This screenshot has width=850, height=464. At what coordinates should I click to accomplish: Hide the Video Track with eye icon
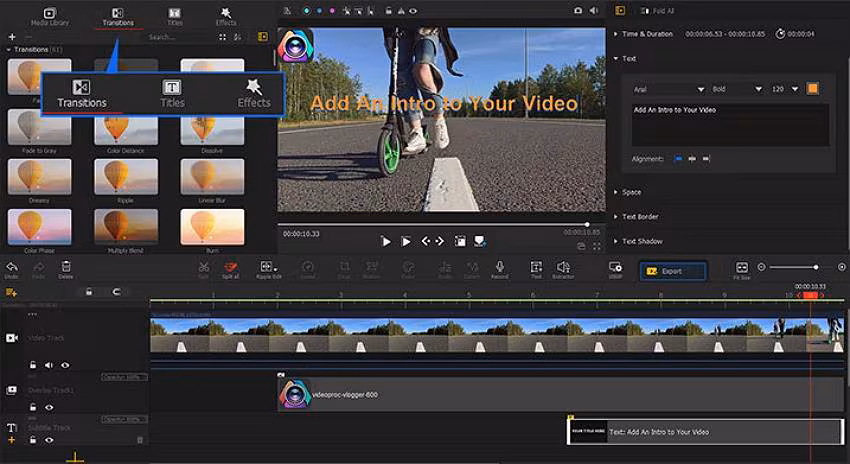click(65, 365)
